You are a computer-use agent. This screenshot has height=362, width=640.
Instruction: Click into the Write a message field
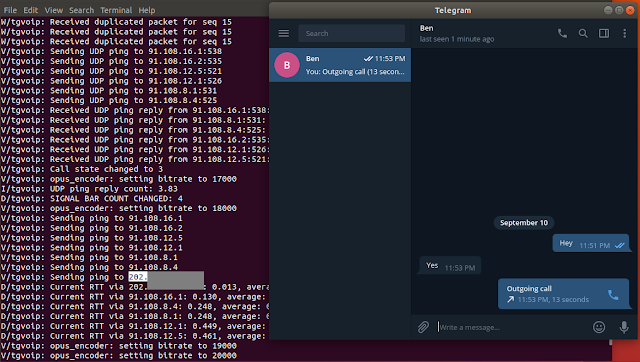click(x=512, y=327)
